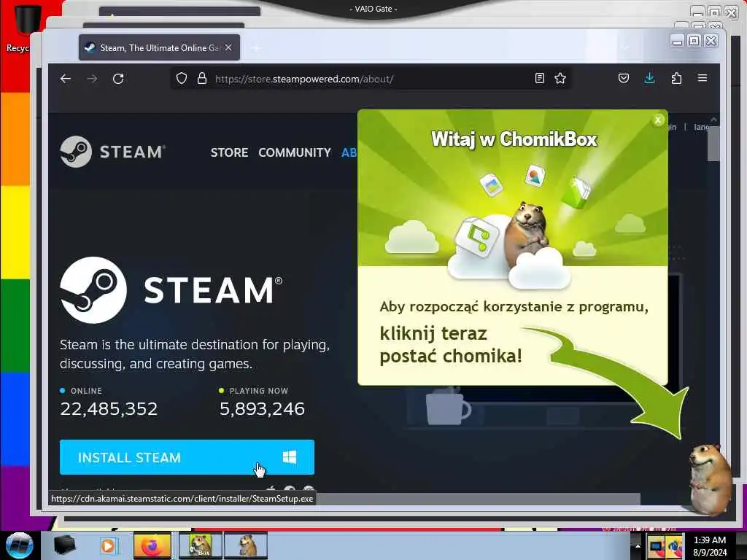The image size is (747, 560).
Task: Open VAIO Gate from the taskbar
Action: tap(64, 545)
